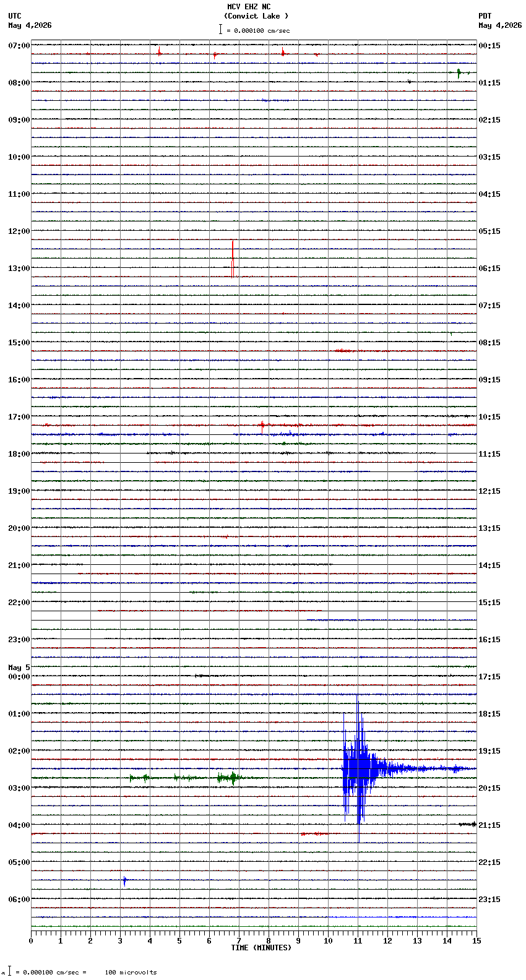Click the PDT time label "19:15"

[x=489, y=751]
